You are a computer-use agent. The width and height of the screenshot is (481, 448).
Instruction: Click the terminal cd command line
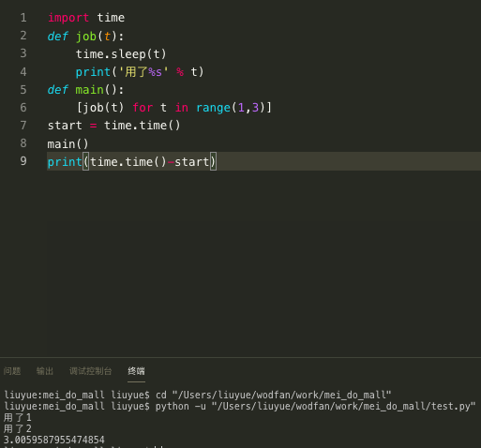[x=198, y=395]
